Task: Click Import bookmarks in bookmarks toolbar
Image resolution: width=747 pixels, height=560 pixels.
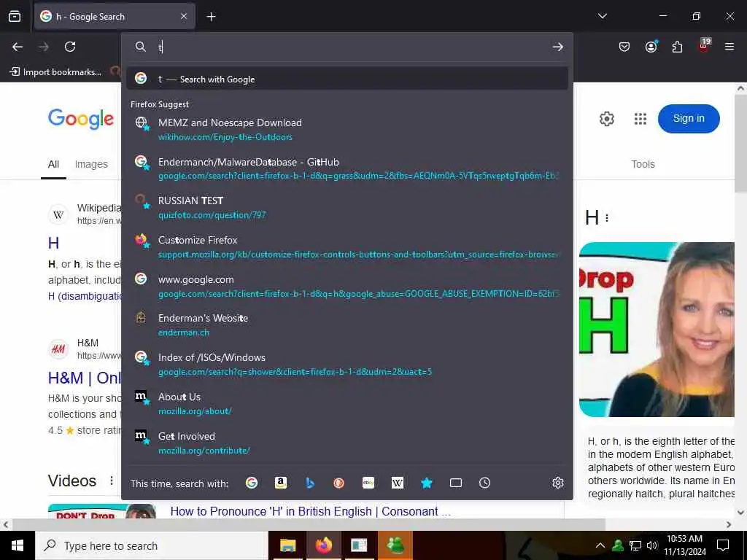Action: [55, 72]
